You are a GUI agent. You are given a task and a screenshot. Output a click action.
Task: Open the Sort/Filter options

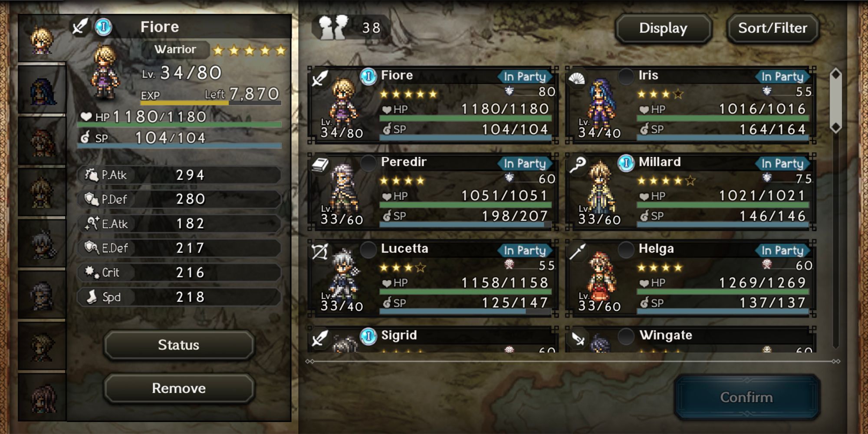773,28
